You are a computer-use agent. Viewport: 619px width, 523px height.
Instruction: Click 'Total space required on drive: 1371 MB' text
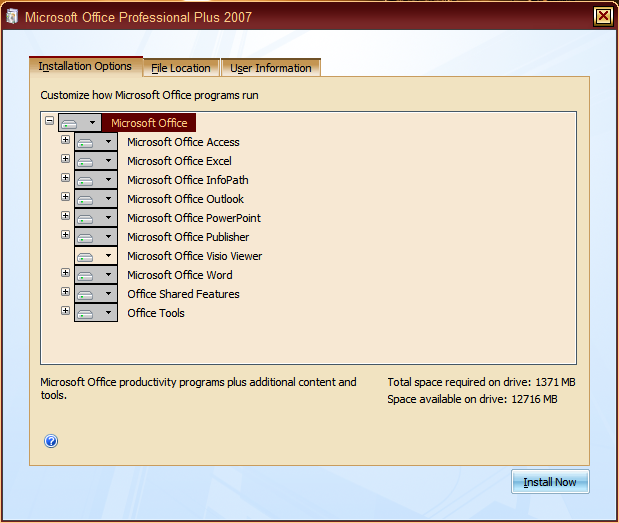pyautogui.click(x=481, y=382)
